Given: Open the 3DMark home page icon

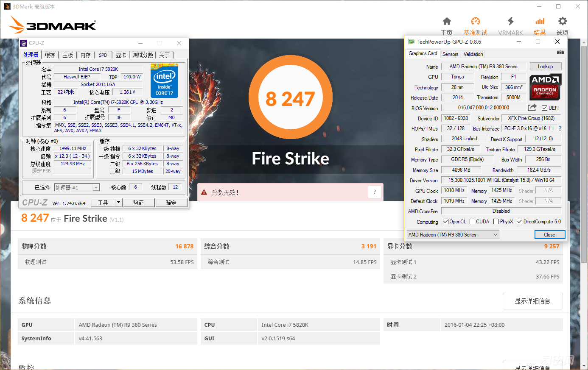Looking at the screenshot, I should pos(447,21).
